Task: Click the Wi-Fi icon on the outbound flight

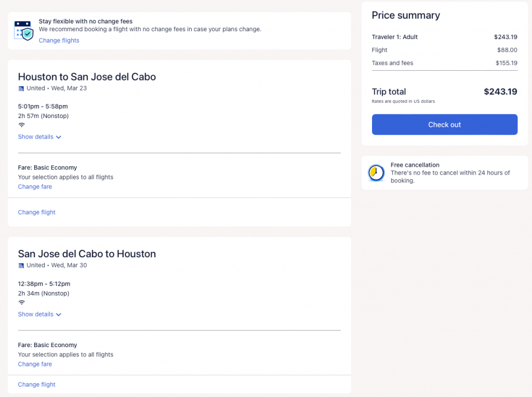Action: pyautogui.click(x=22, y=125)
